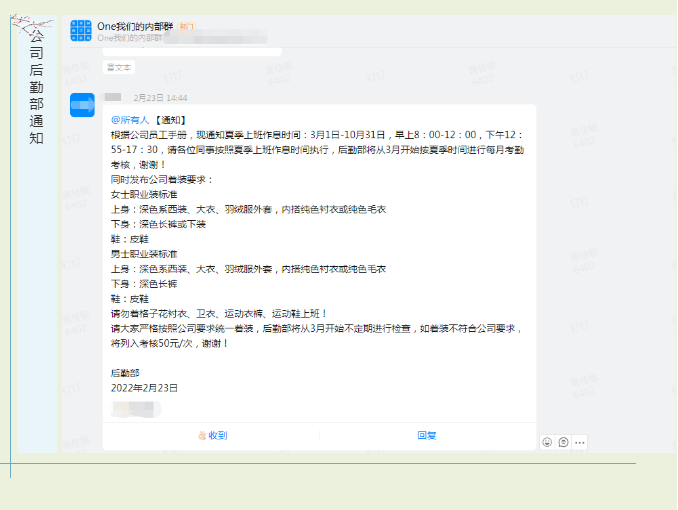Click the 后勤部 signature line
This screenshot has width=678, height=510.
pos(125,372)
